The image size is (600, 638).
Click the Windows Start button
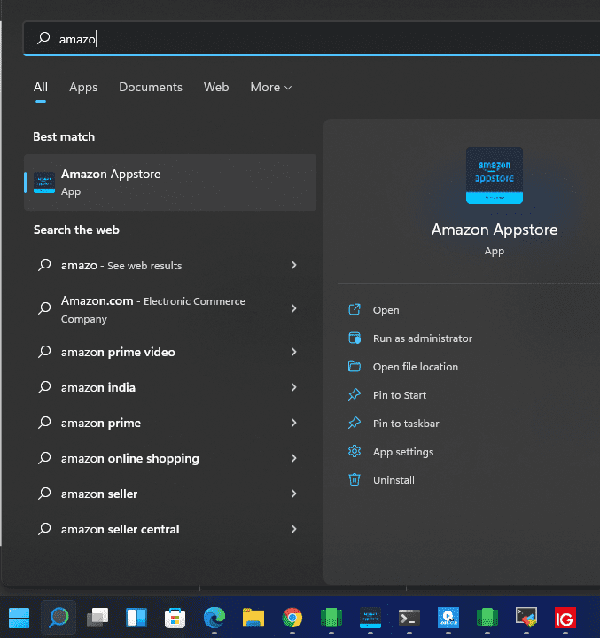[19, 617]
